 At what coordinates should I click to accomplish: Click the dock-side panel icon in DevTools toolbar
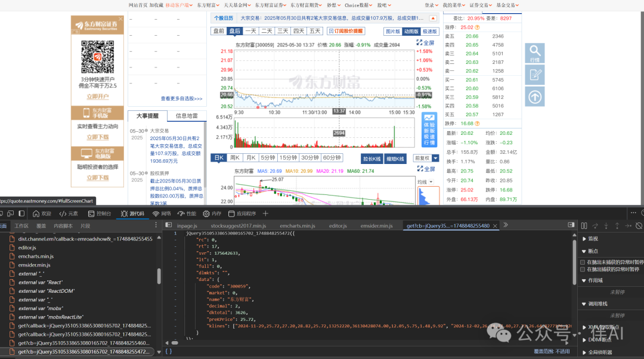point(22,213)
